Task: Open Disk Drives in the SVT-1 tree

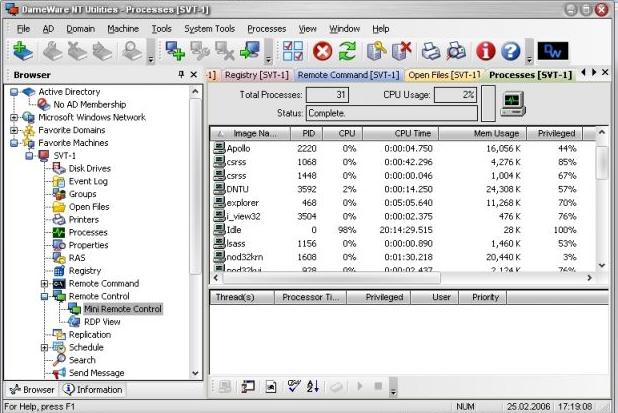Action: 90,168
